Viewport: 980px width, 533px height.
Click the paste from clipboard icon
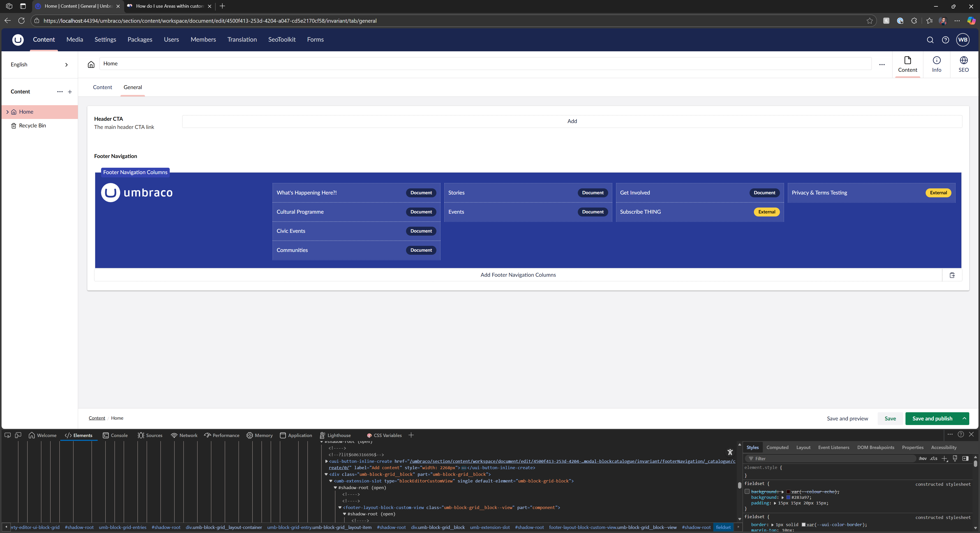(x=952, y=275)
